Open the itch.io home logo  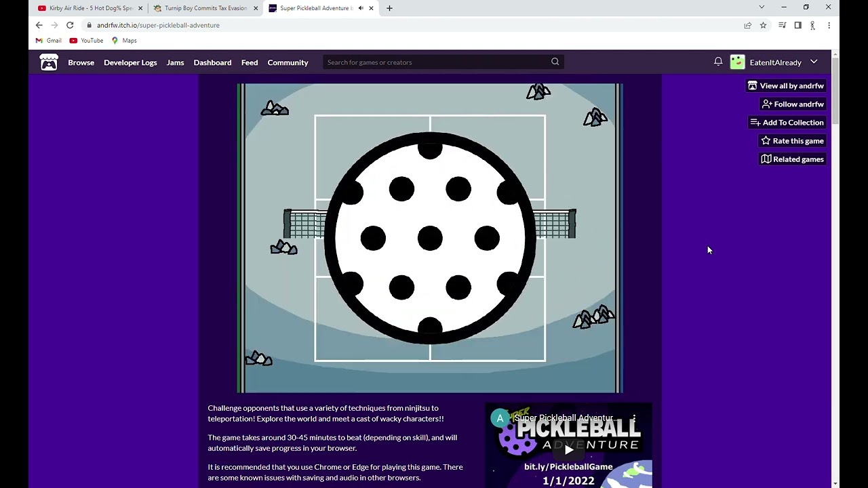pos(49,62)
